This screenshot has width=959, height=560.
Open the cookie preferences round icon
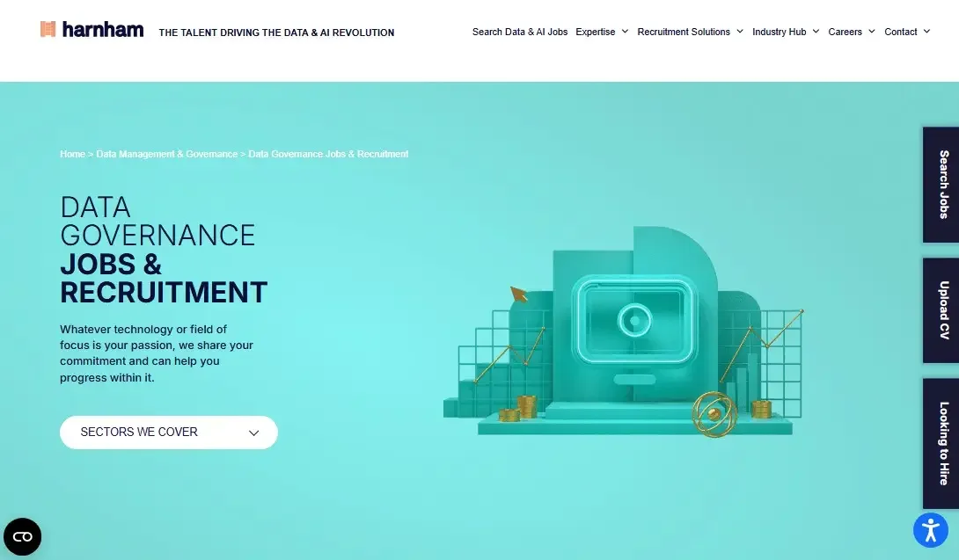tap(23, 537)
